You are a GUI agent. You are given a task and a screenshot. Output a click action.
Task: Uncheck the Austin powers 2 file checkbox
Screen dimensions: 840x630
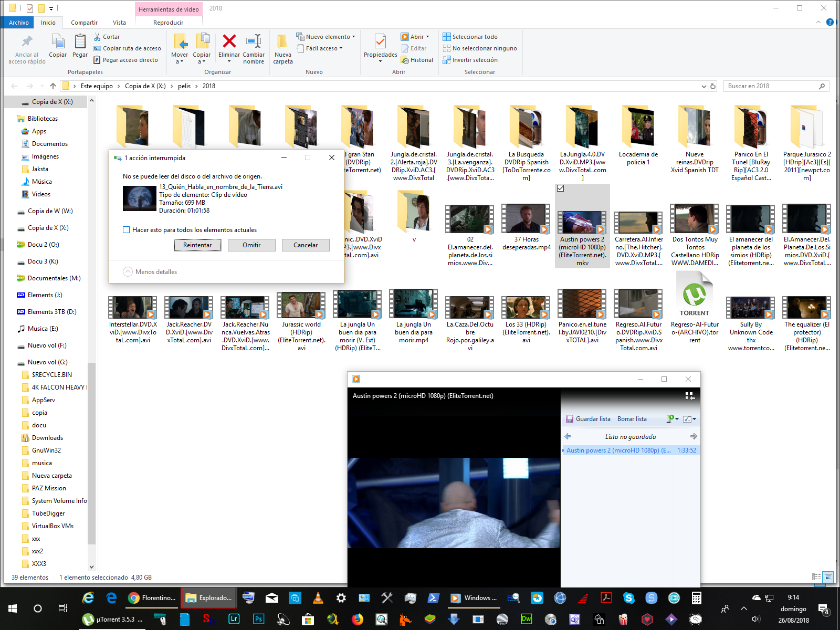tap(561, 188)
